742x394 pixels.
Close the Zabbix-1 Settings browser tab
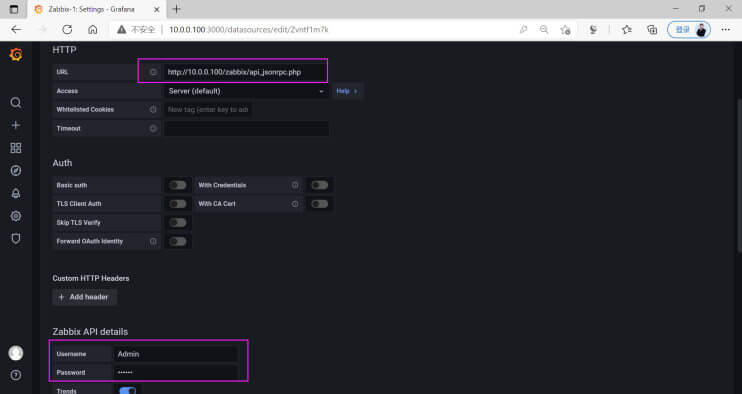[x=157, y=9]
